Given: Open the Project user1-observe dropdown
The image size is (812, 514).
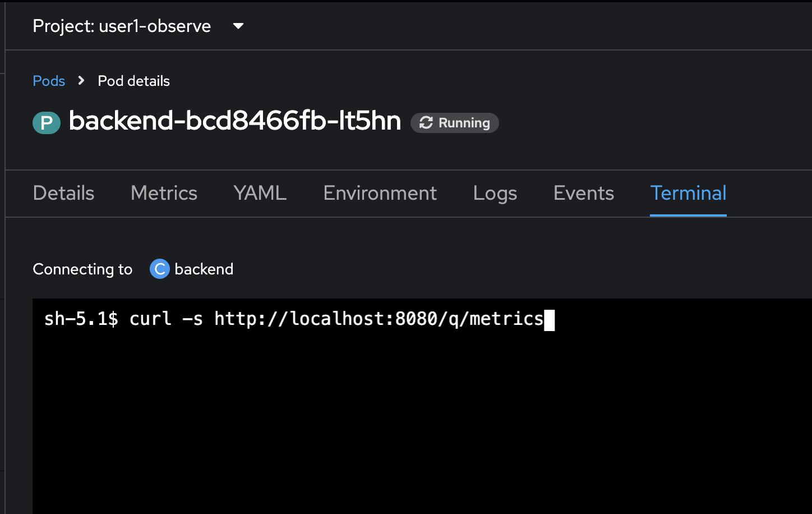Looking at the screenshot, I should point(139,26).
